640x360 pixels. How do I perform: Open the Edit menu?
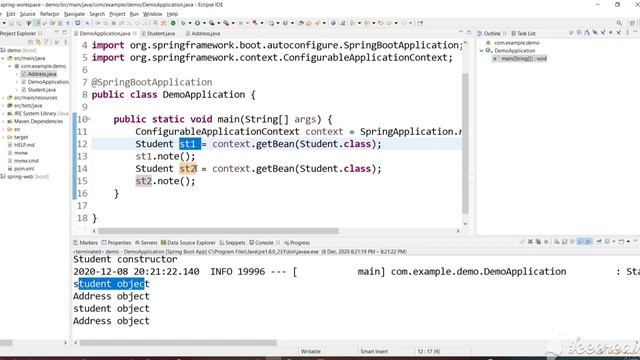pos(11,14)
